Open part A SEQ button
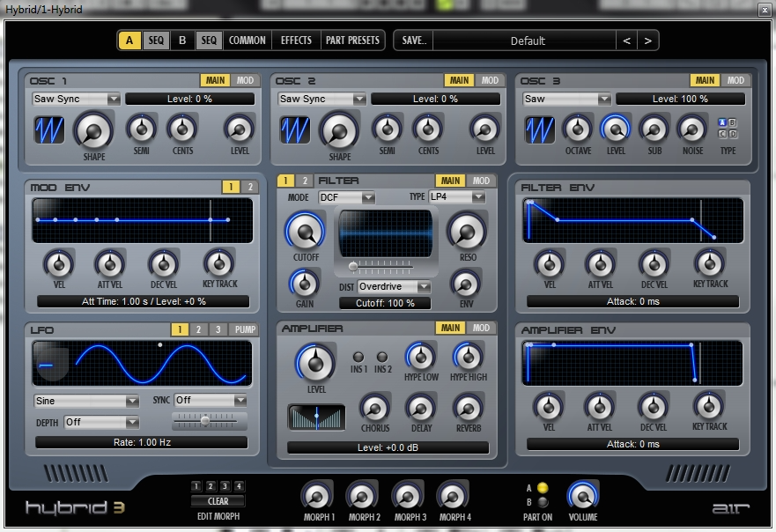The height and width of the screenshot is (532, 776). click(156, 41)
